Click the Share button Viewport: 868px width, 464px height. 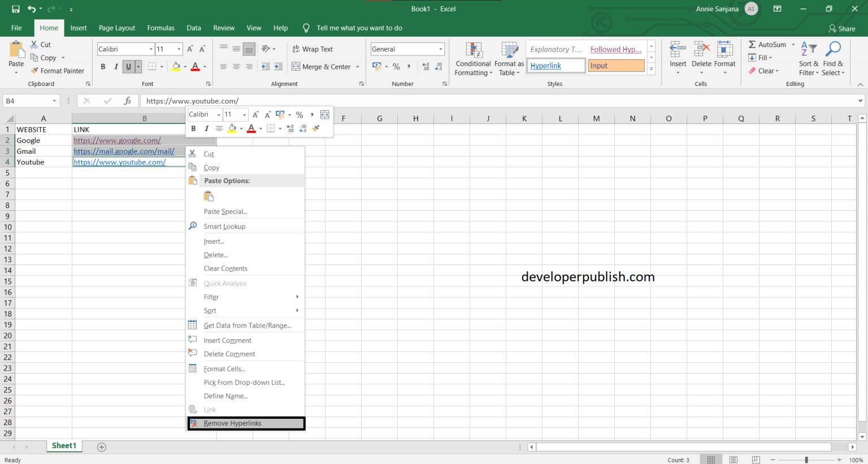(841, 28)
